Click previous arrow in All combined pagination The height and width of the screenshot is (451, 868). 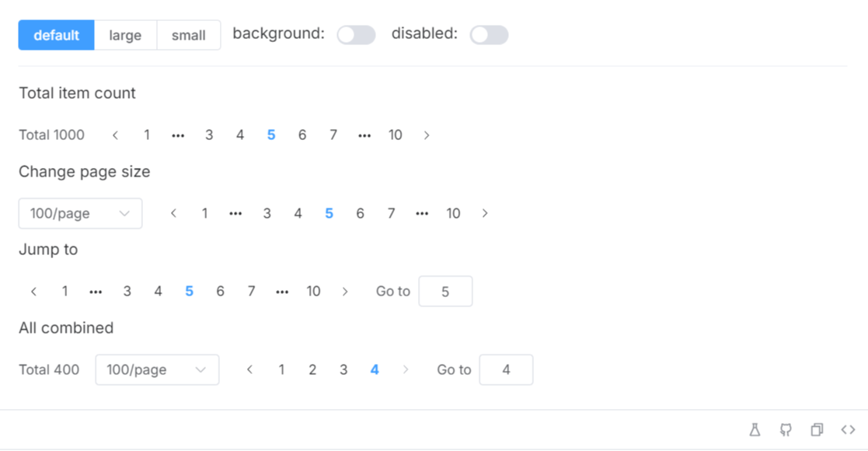click(x=249, y=370)
